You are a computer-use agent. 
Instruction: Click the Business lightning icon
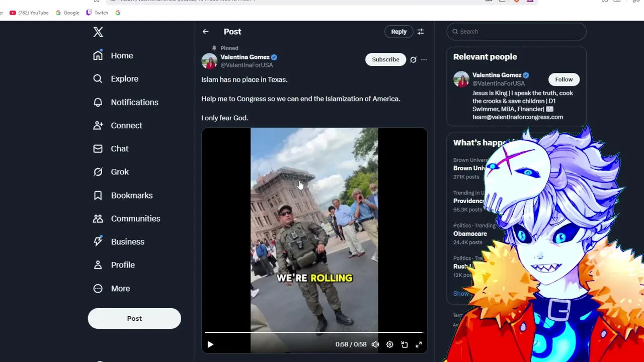point(98,242)
